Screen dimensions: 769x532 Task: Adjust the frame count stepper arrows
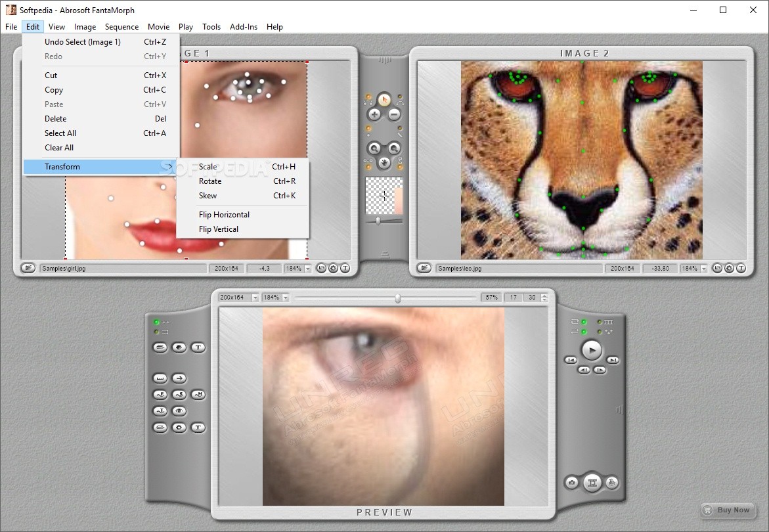click(544, 298)
